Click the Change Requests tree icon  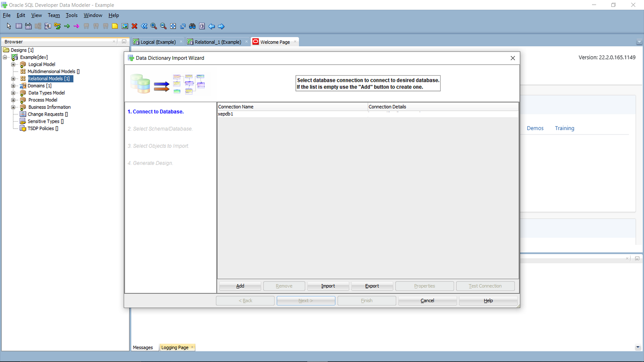point(23,114)
